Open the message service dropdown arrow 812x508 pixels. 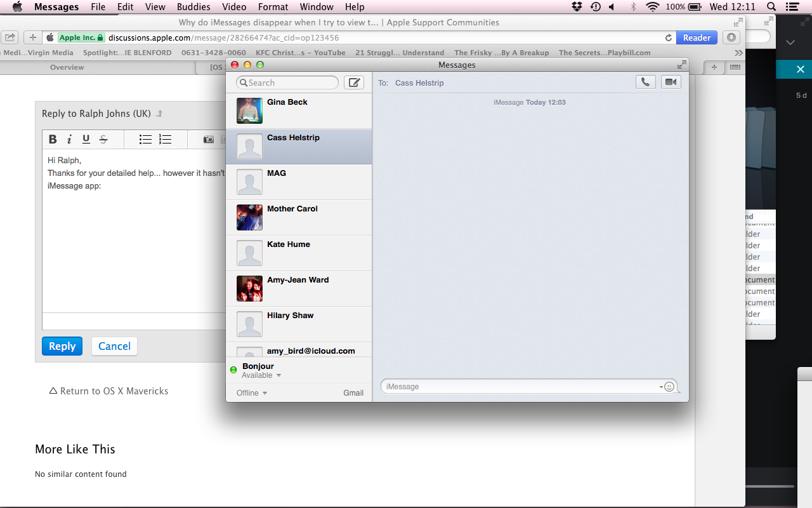point(662,387)
